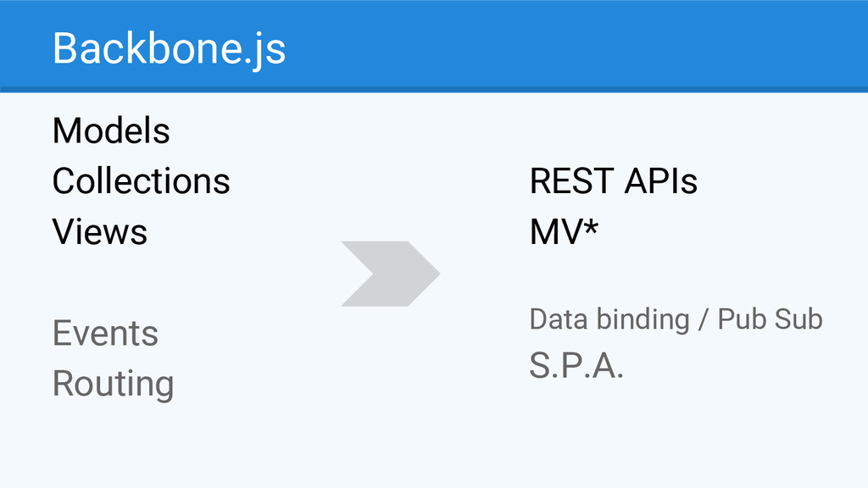Click the words Pub Sub
Screen dimensions: 868x488
(770, 319)
